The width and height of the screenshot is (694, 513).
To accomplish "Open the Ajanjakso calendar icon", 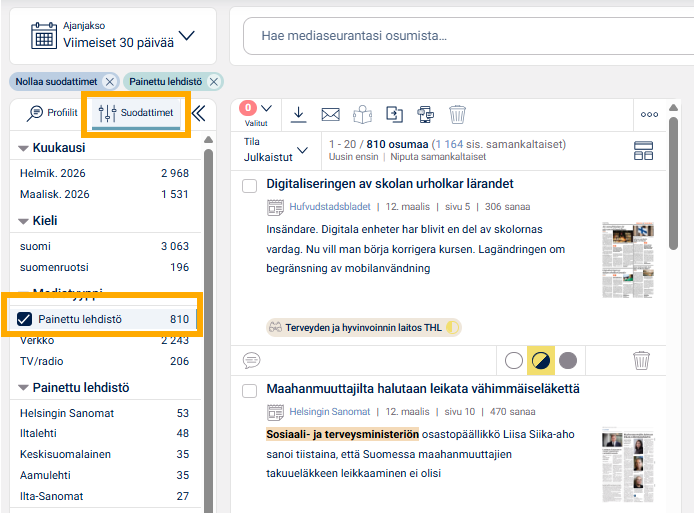I will (x=44, y=35).
